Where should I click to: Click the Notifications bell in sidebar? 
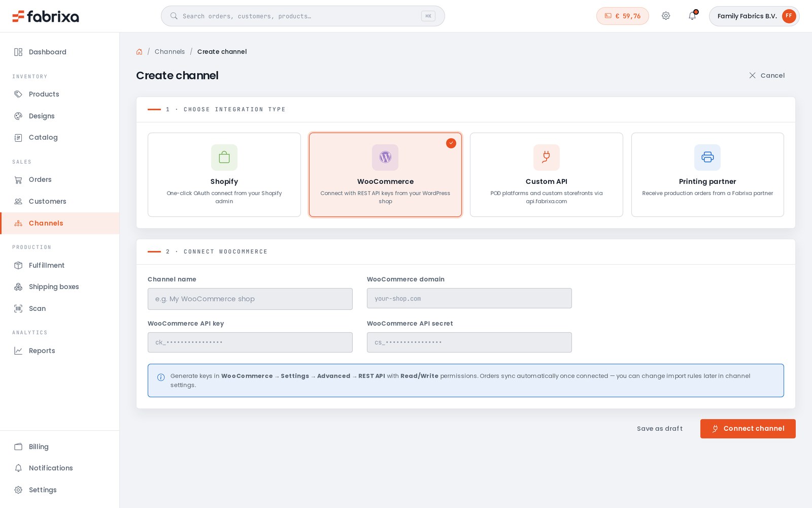tap(18, 468)
